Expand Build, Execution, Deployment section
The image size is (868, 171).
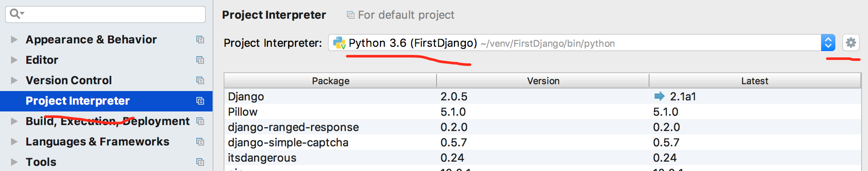(x=14, y=121)
